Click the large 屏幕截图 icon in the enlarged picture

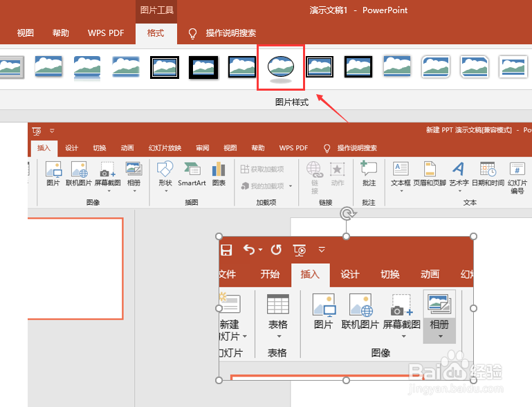coord(402,305)
